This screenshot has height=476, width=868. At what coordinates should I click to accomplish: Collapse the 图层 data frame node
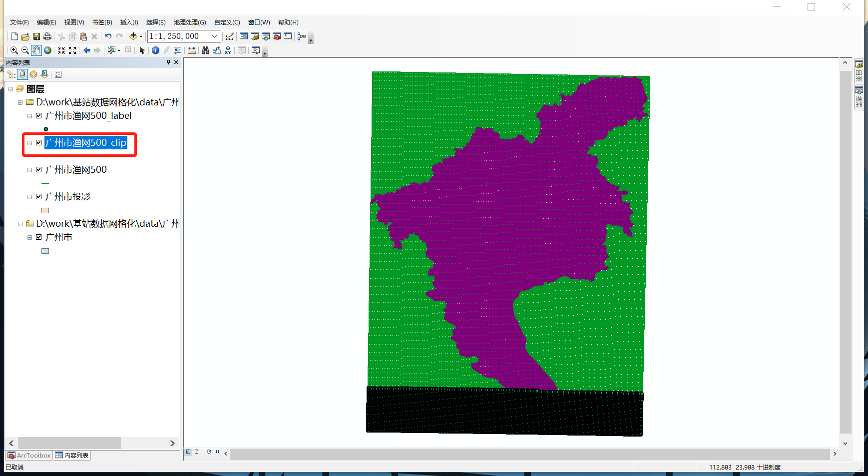[10, 89]
